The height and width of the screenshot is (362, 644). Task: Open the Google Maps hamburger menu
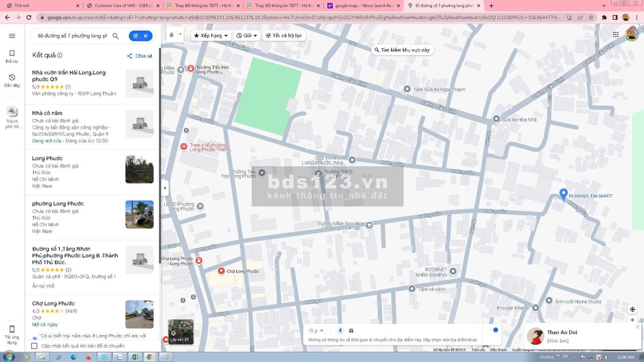pyautogui.click(x=12, y=36)
